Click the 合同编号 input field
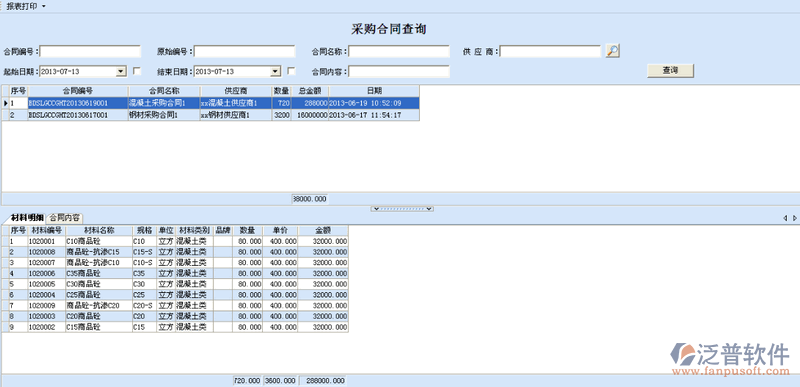Viewport: 800px width, 387px height. [90, 51]
